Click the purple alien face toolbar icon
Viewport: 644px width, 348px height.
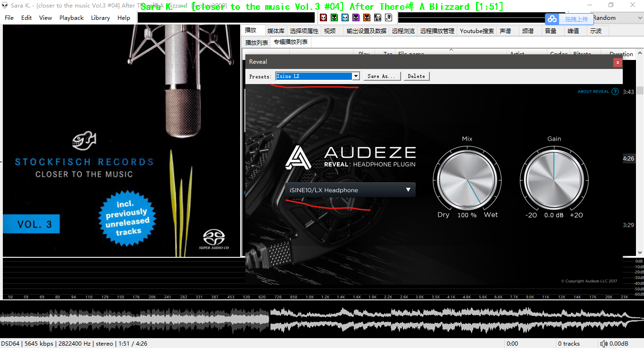pos(356,17)
